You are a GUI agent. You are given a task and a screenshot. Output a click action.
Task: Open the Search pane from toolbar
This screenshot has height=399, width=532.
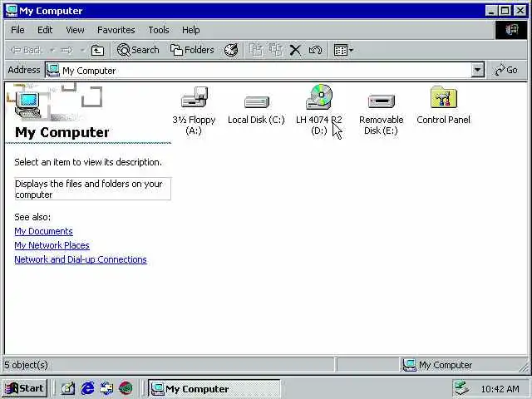(x=138, y=50)
